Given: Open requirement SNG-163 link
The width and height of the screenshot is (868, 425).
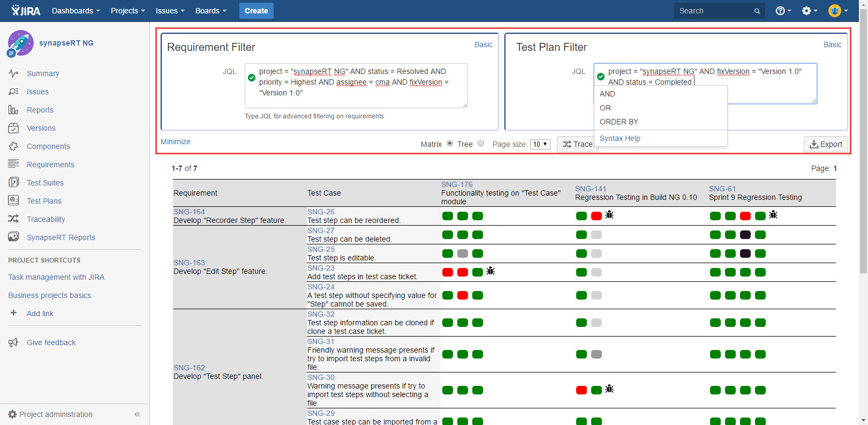Looking at the screenshot, I should click(x=189, y=263).
